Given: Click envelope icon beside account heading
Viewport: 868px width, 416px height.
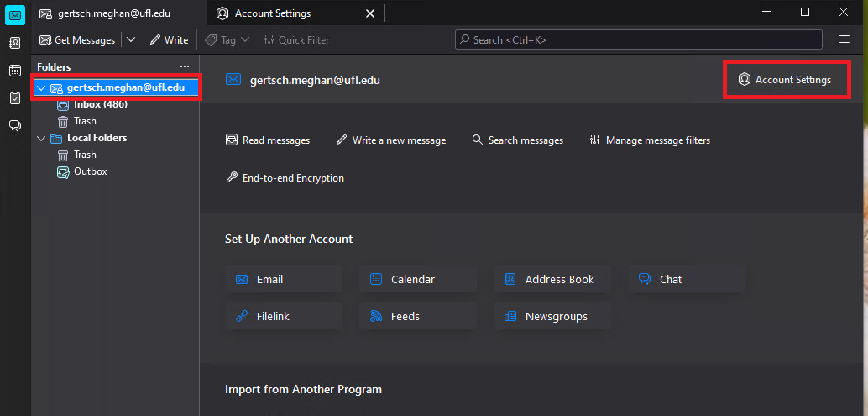Looking at the screenshot, I should click(233, 79).
